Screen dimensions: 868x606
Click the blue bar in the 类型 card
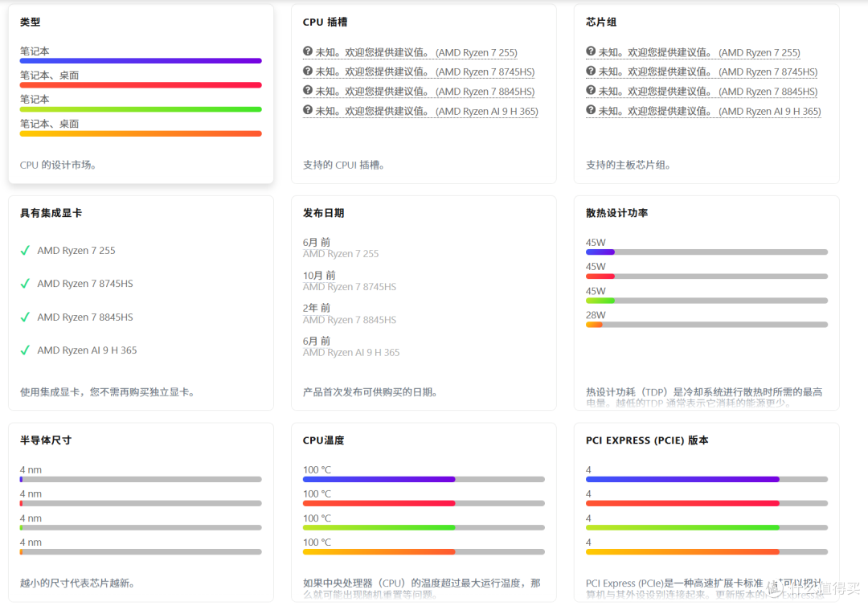pyautogui.click(x=141, y=61)
